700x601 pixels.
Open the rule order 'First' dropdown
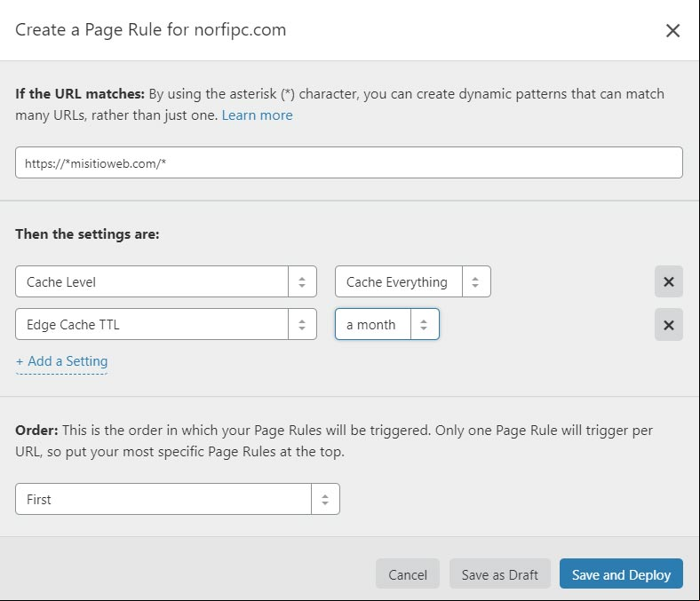click(178, 499)
